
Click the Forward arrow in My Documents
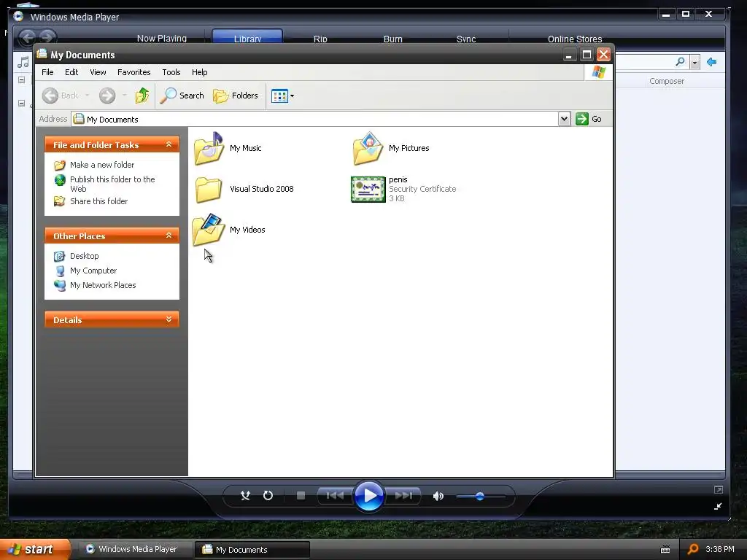click(107, 96)
